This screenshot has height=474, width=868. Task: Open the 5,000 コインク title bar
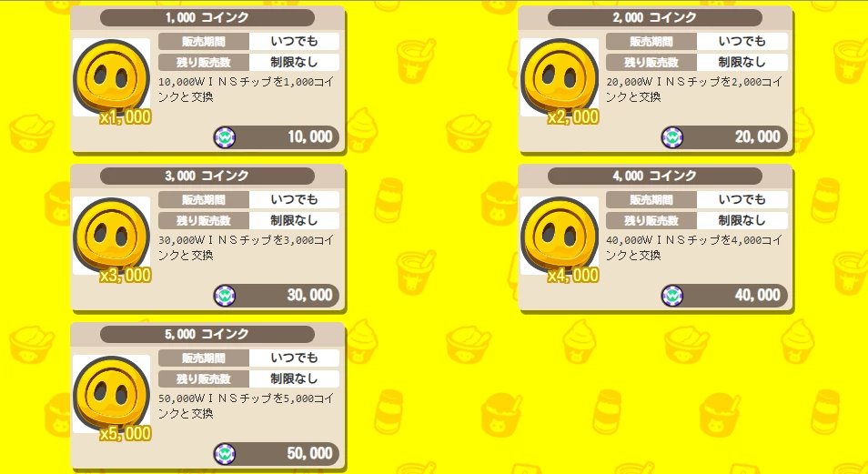point(207,335)
